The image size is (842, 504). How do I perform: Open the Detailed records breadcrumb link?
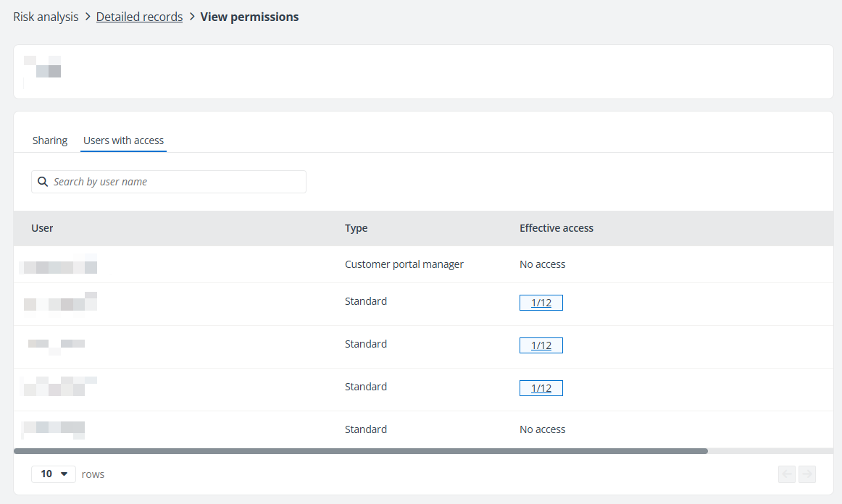click(x=139, y=16)
